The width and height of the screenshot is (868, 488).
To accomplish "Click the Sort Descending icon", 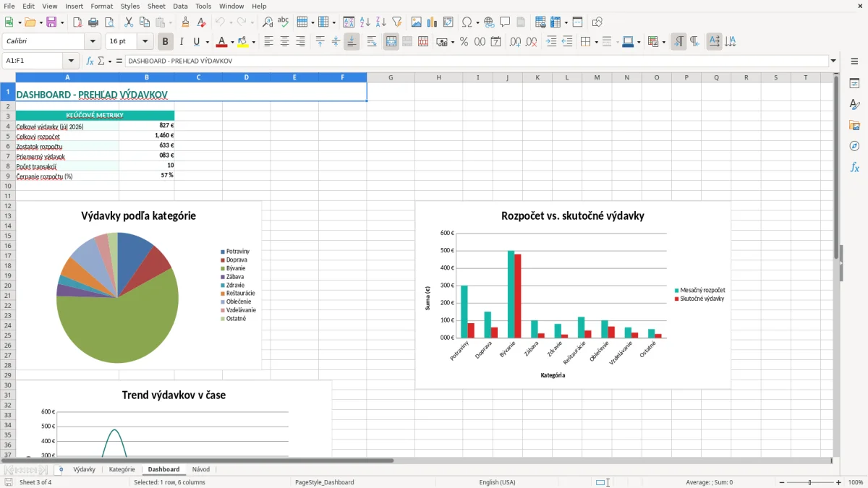I will point(380,22).
